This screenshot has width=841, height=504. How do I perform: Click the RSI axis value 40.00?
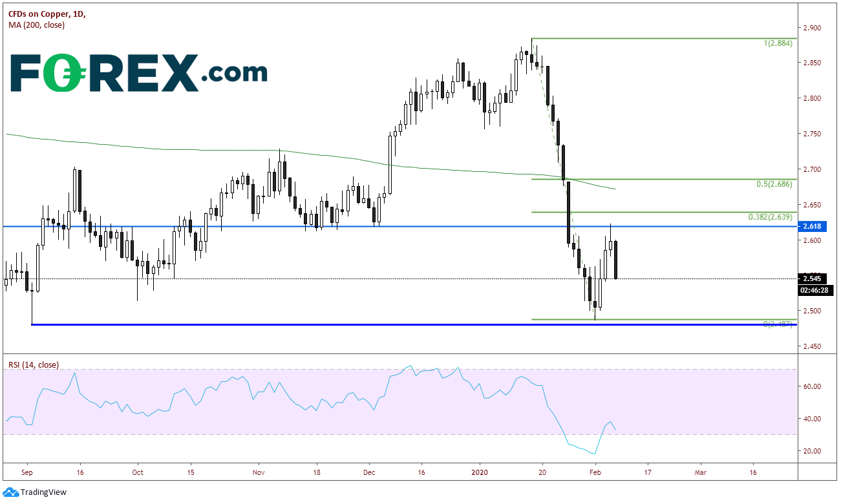812,419
